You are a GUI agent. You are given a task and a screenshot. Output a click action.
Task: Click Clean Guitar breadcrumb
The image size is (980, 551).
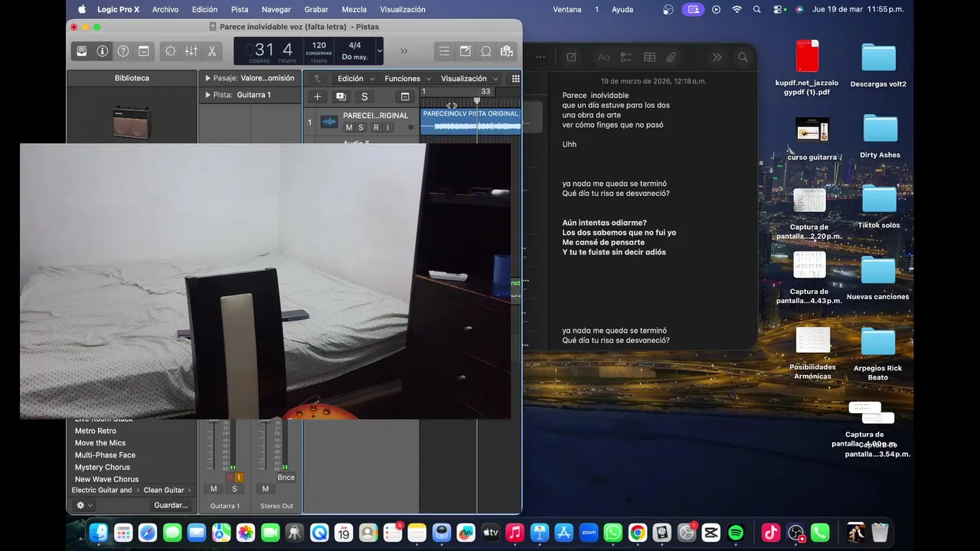pyautogui.click(x=164, y=490)
